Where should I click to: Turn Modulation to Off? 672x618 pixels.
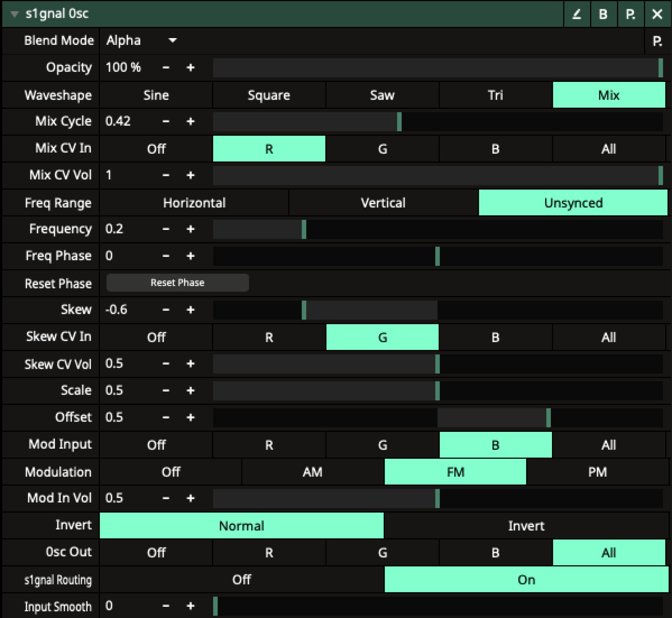pos(171,472)
